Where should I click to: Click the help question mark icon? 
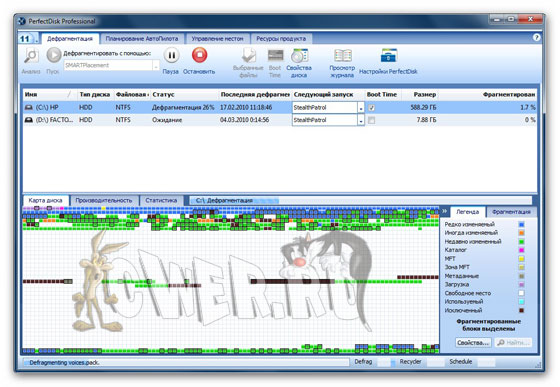click(x=536, y=37)
